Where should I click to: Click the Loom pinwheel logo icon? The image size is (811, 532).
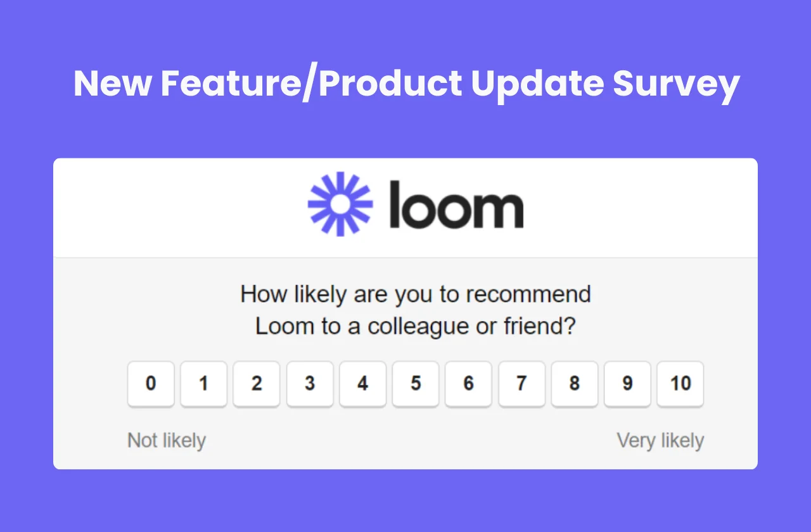point(339,204)
